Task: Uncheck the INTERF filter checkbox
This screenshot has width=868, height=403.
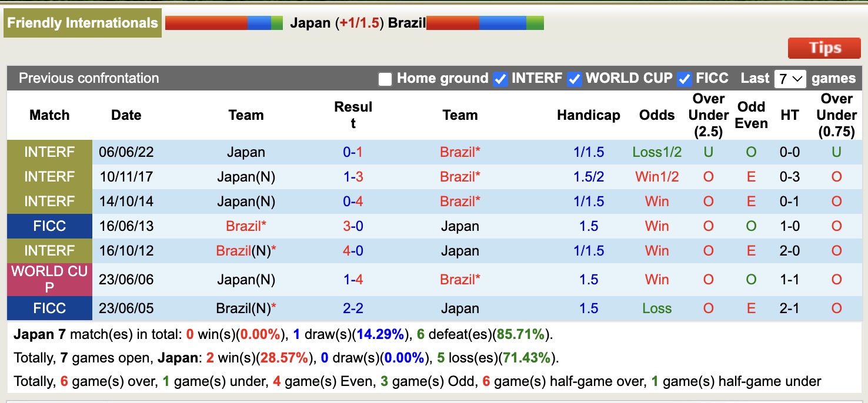Action: [x=500, y=78]
